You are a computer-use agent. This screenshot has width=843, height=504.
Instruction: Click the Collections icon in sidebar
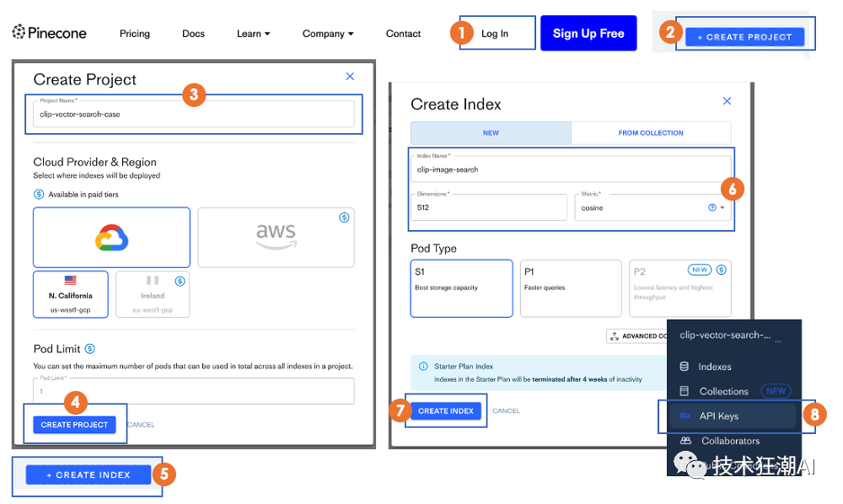tap(684, 391)
